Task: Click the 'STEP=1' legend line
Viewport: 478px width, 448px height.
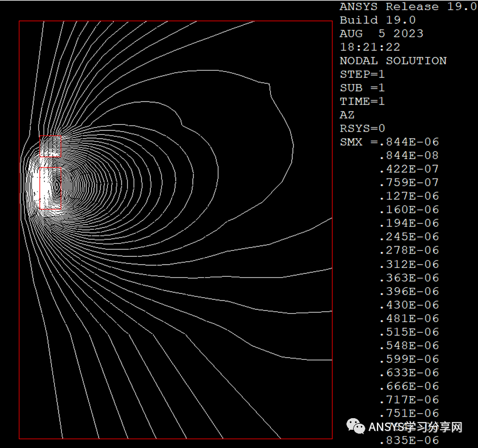Action: [x=363, y=74]
